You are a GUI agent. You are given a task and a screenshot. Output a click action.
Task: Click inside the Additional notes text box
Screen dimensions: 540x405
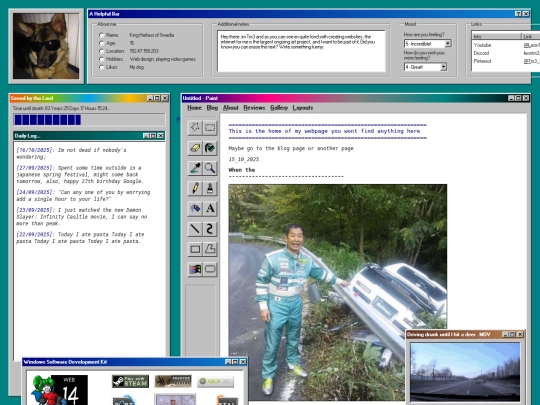pos(301,51)
